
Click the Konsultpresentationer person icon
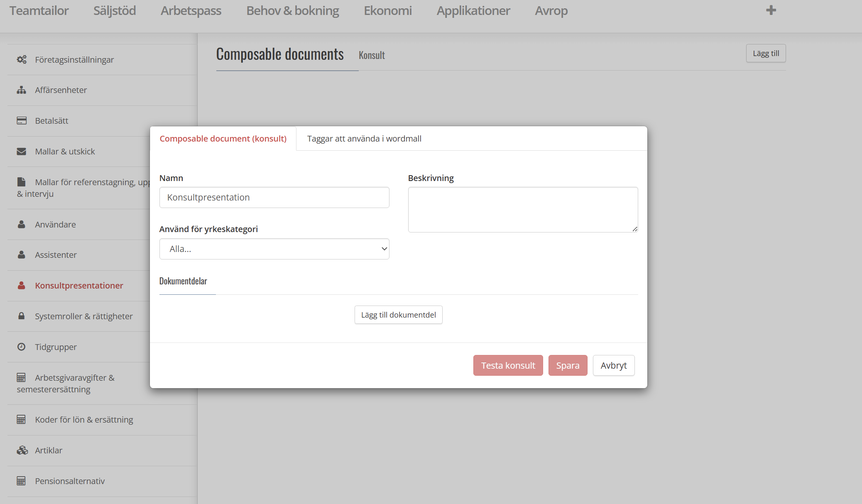(22, 286)
